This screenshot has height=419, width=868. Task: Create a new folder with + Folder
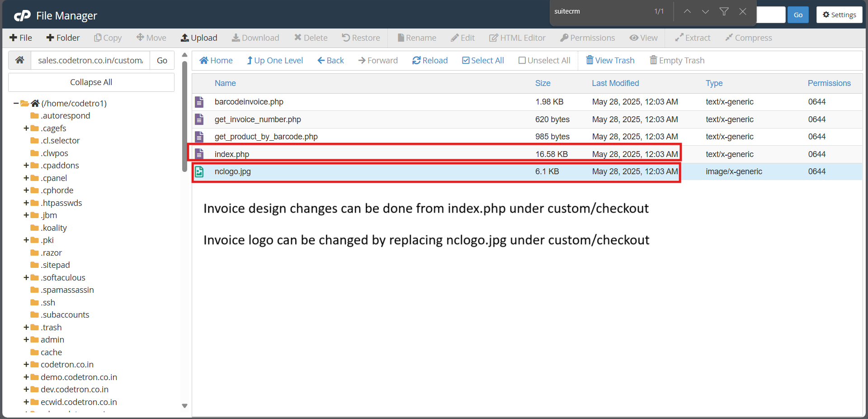pos(63,38)
